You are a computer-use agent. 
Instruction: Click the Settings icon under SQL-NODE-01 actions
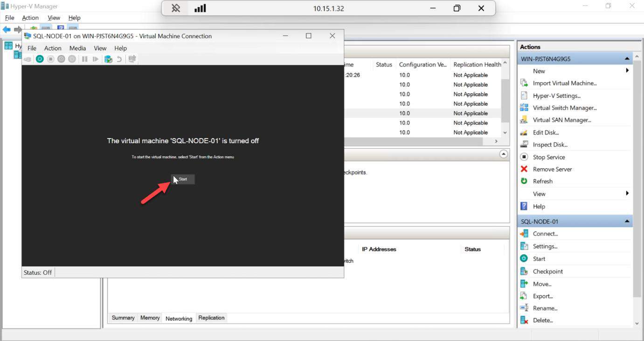(x=524, y=246)
